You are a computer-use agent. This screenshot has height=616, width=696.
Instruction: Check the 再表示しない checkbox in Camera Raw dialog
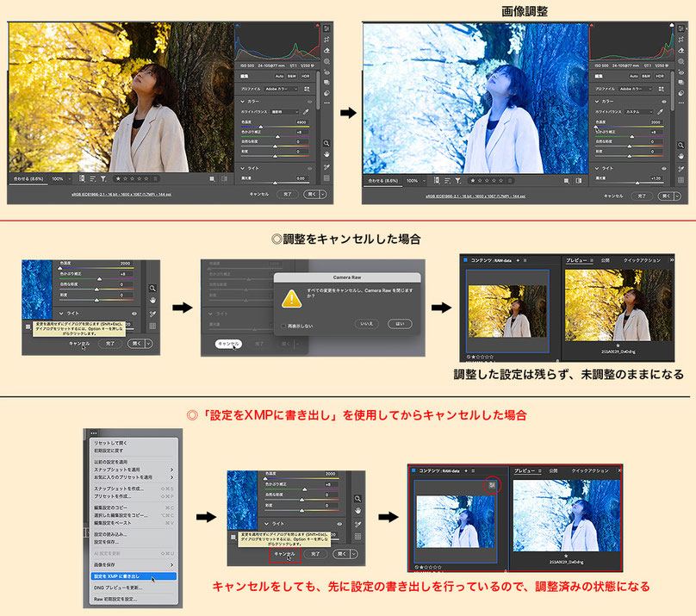[283, 326]
